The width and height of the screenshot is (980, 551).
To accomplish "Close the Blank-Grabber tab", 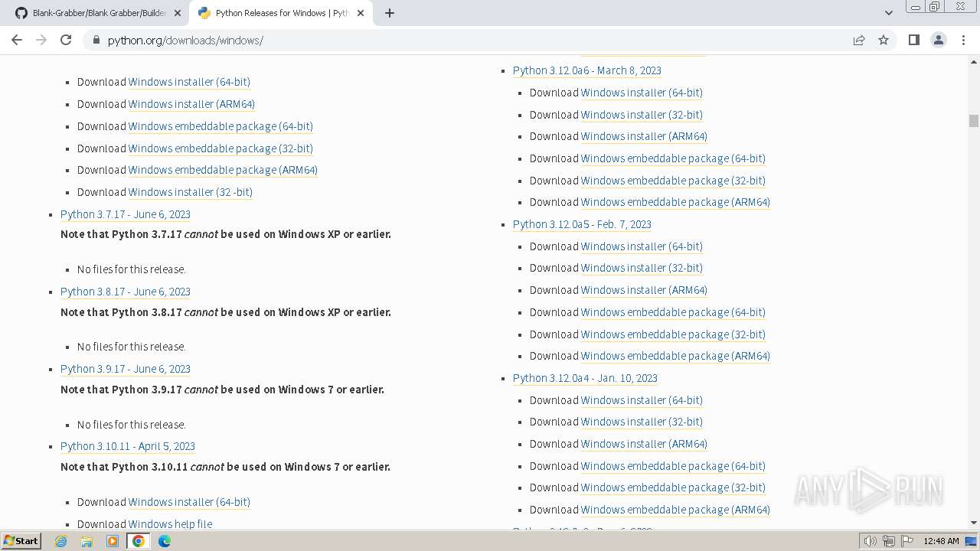I will point(178,13).
